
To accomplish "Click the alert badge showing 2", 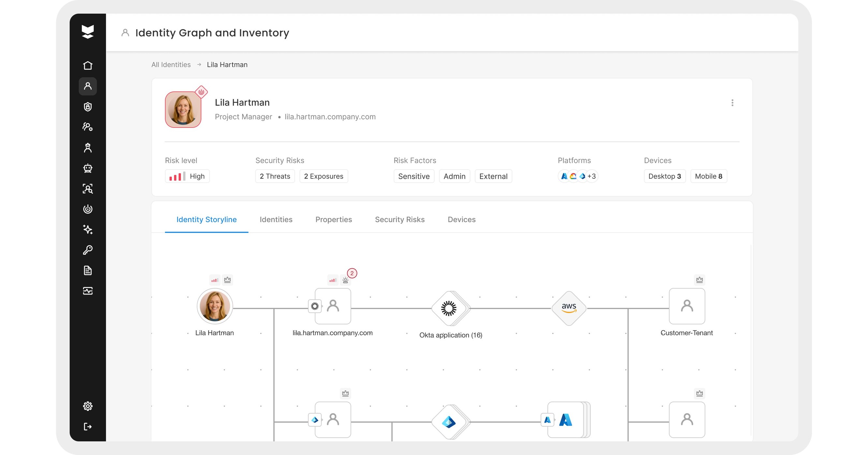I will [x=352, y=273].
